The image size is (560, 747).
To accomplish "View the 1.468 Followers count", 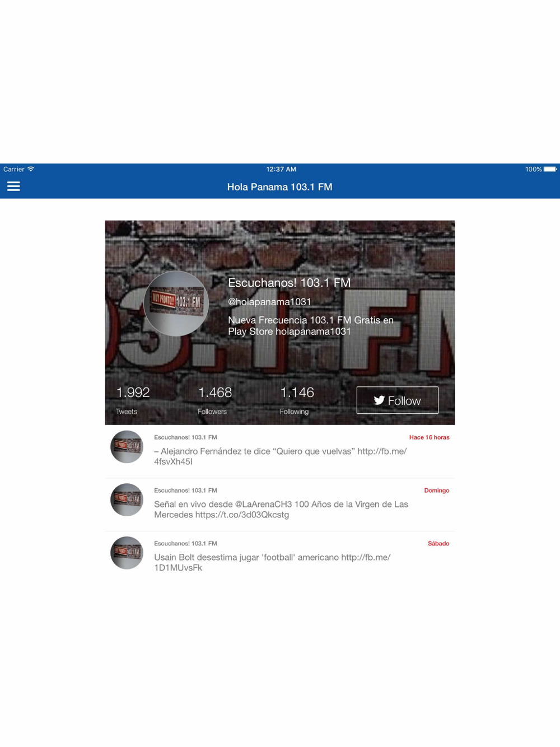I will tap(214, 400).
